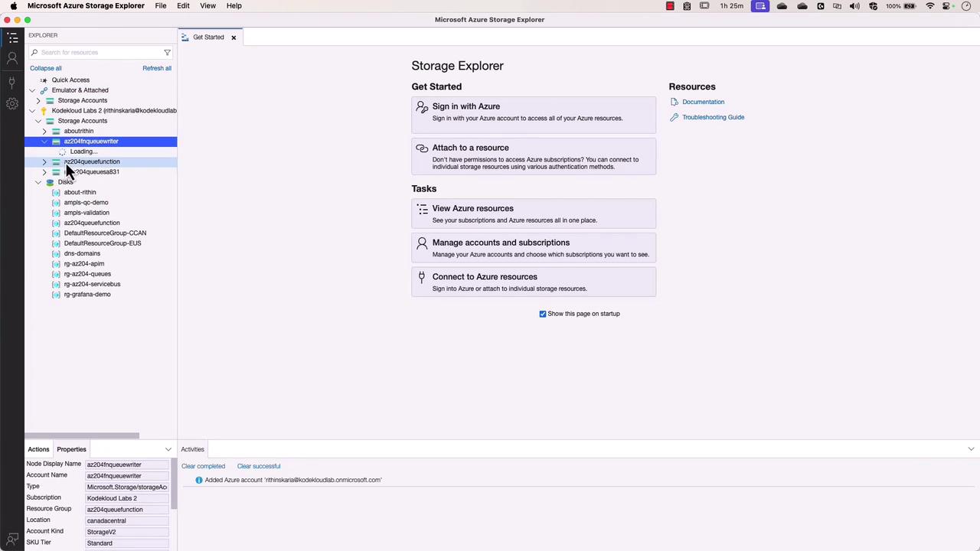
Task: Open the Documentation link
Action: coord(704,102)
